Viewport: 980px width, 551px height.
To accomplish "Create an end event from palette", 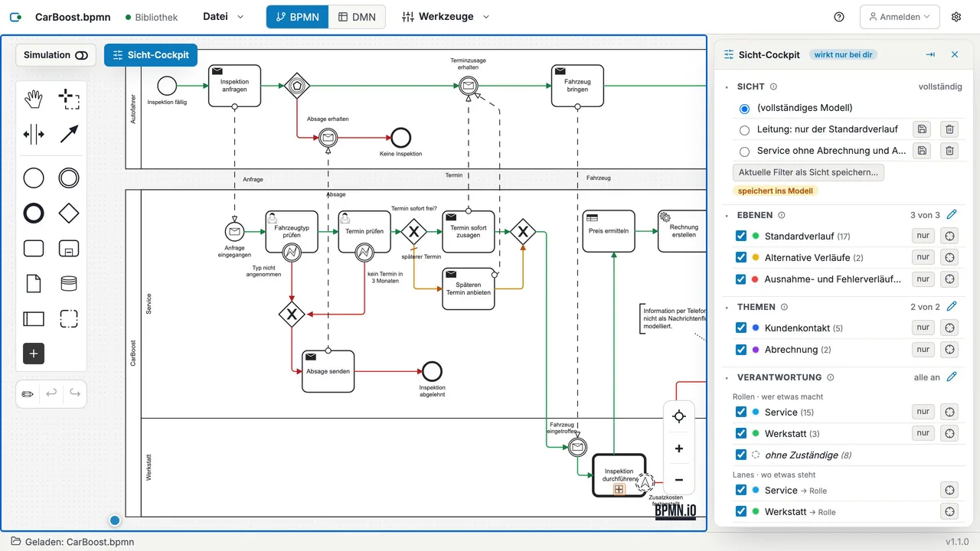I will tap(34, 214).
